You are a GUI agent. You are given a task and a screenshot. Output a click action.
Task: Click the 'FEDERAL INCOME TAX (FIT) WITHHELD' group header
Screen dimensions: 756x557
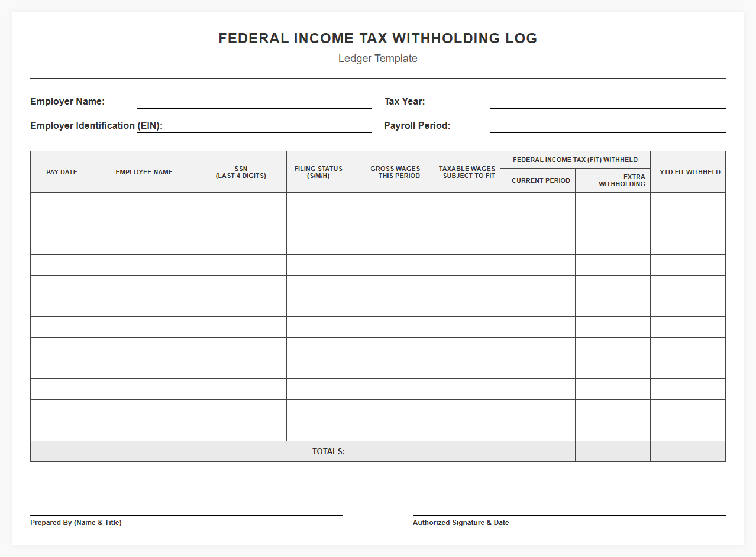(575, 160)
